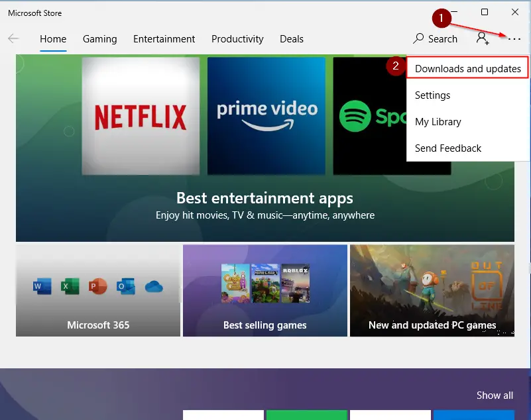The width and height of the screenshot is (531, 420).
Task: Open the Deals tab
Action: [x=292, y=39]
